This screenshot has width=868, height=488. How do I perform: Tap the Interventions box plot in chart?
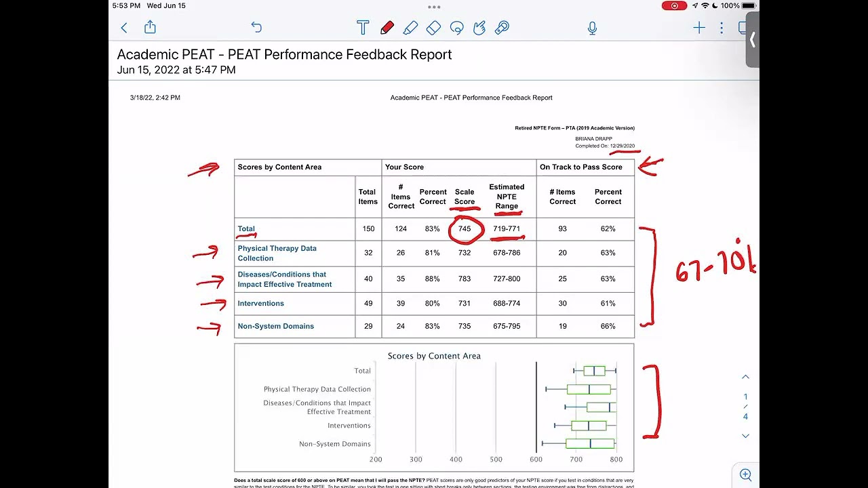[585, 426]
